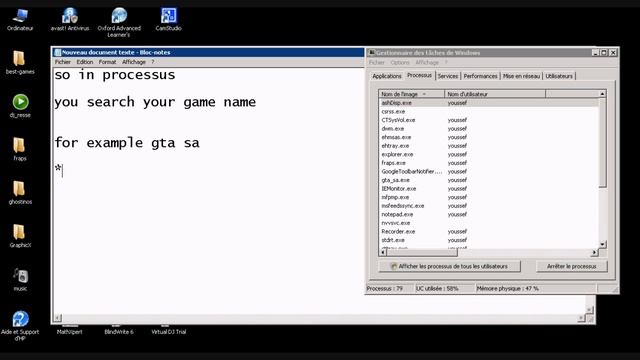Open avast! Antivirus desktop icon
Screen dimensions: 640x360
pyautogui.click(x=70, y=20)
